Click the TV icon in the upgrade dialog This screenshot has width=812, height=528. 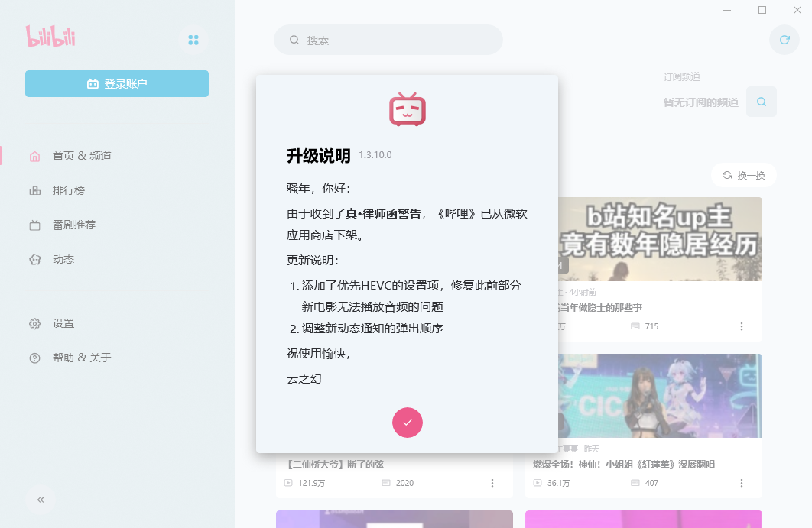[407, 109]
